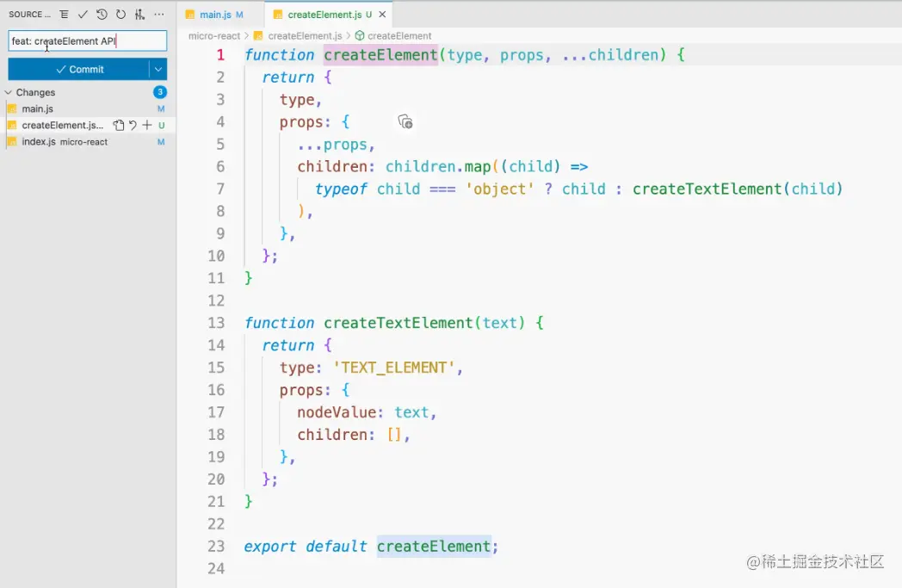Click 'export default' on line 23

(305, 546)
